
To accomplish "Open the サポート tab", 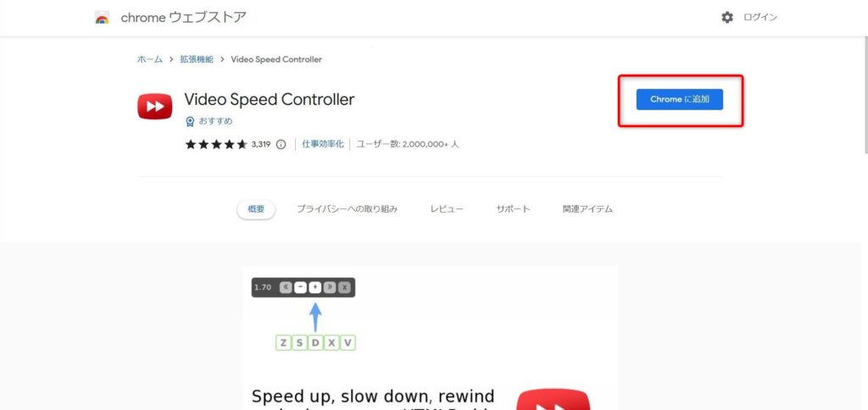I will 513,209.
